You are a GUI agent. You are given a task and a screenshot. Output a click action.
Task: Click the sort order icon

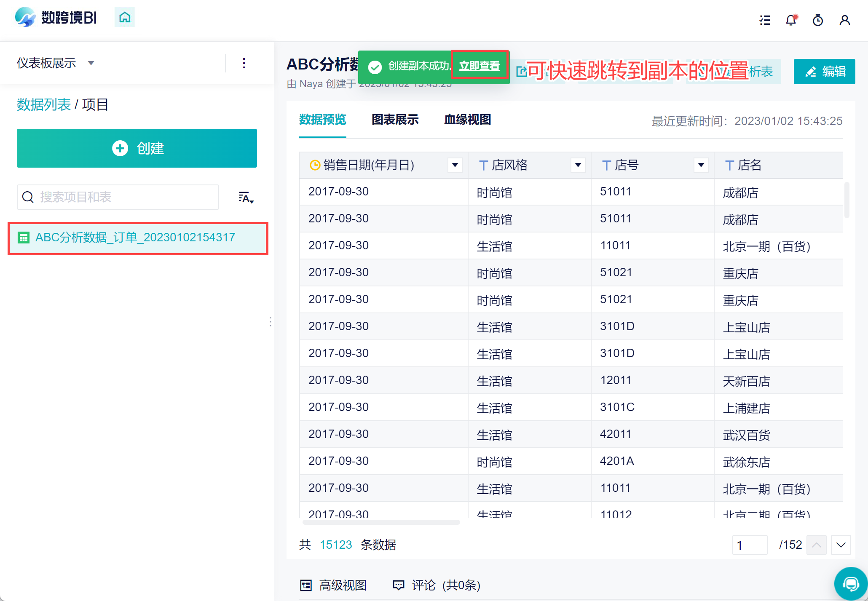click(x=246, y=198)
